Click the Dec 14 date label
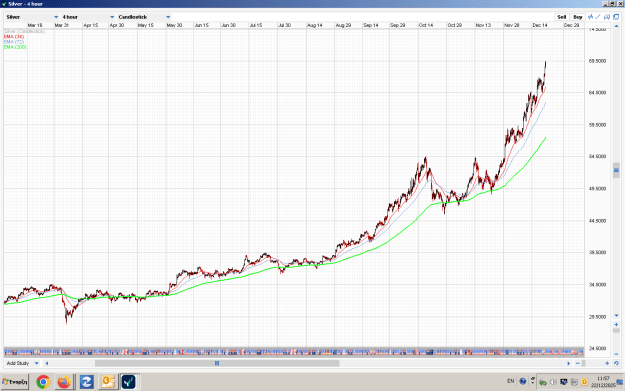The height and width of the screenshot is (391, 625). (x=540, y=25)
